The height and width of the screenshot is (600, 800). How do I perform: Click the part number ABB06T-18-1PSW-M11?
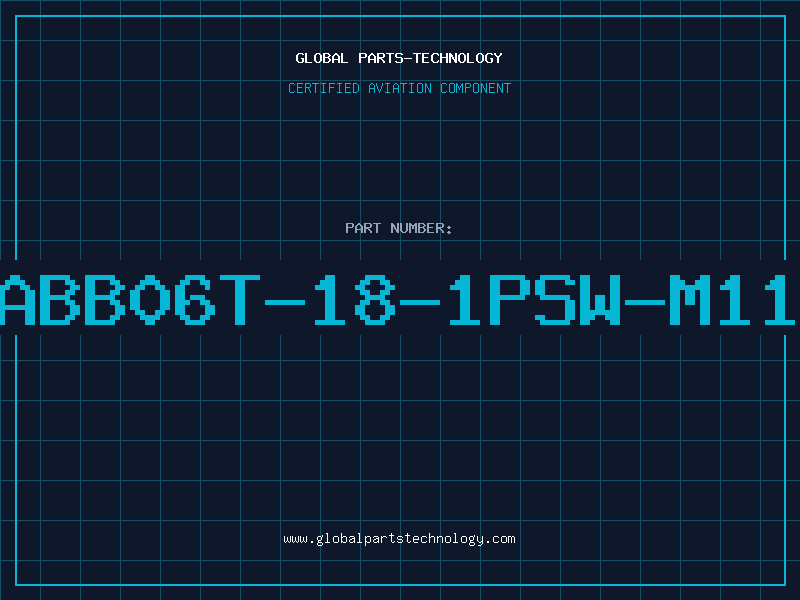coord(398,299)
